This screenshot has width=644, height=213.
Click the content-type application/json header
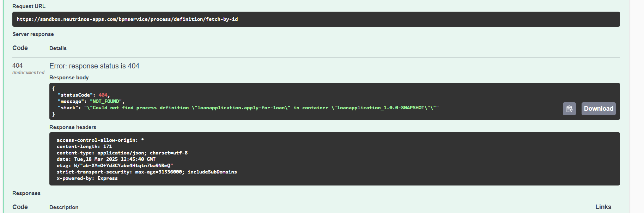coord(122,153)
